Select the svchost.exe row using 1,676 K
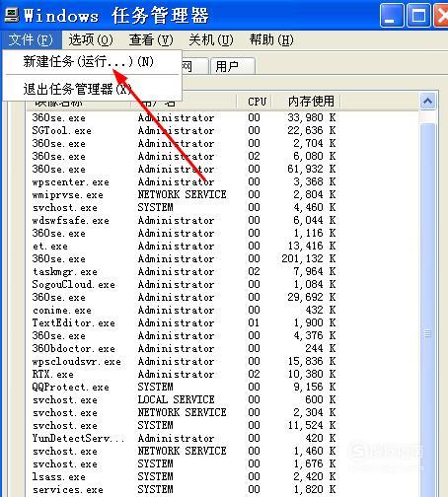Screen dimensions: 448x497 (x=185, y=463)
